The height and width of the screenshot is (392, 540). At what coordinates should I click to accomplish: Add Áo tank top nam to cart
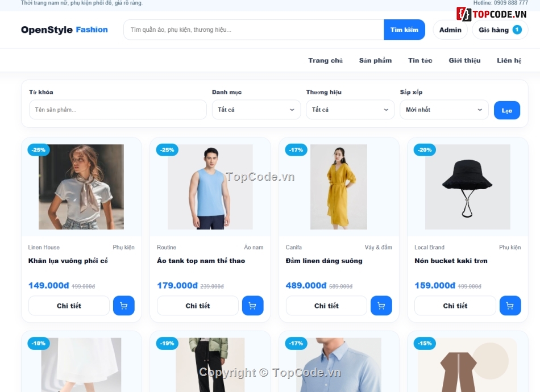coord(252,306)
